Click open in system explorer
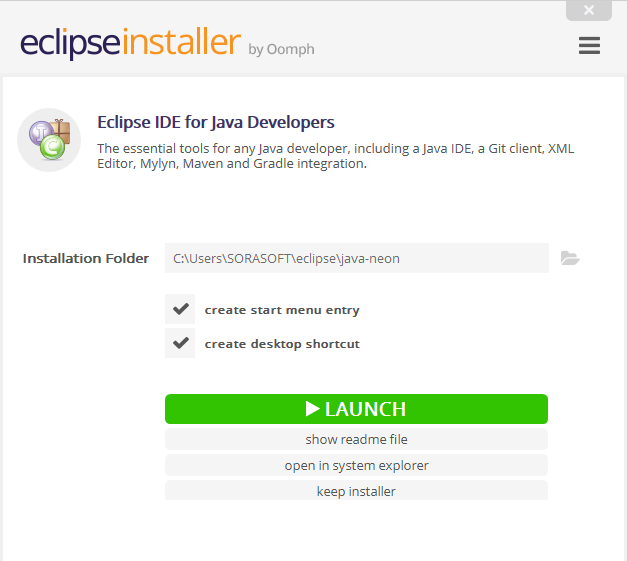The height and width of the screenshot is (561, 628). tap(356, 465)
